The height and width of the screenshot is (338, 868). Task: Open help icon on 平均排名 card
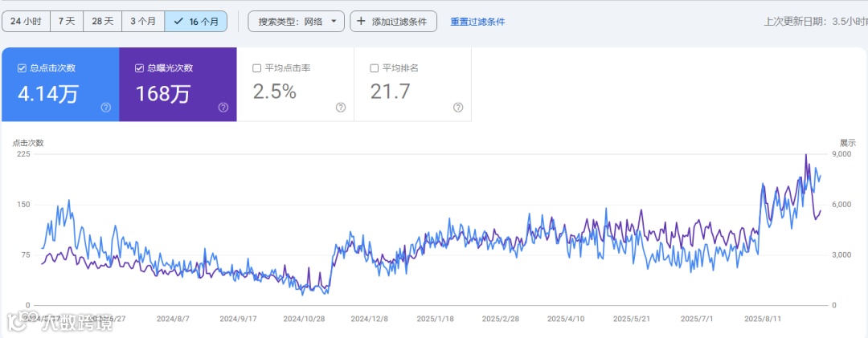pos(458,108)
